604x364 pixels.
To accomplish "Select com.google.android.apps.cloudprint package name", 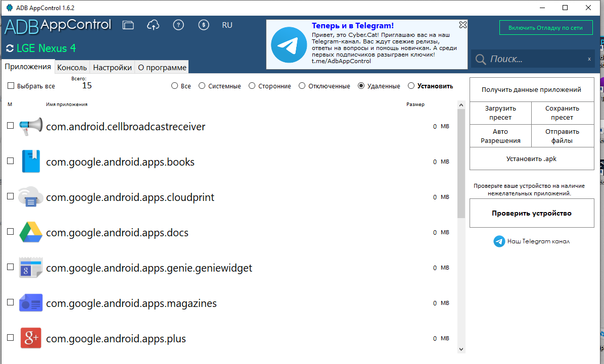I will coord(130,197).
